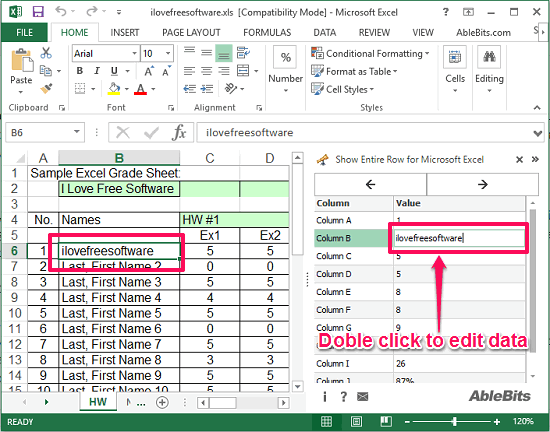550x432 pixels.
Task: Cut selection with the scissors icon
Action: pyautogui.click(x=46, y=53)
